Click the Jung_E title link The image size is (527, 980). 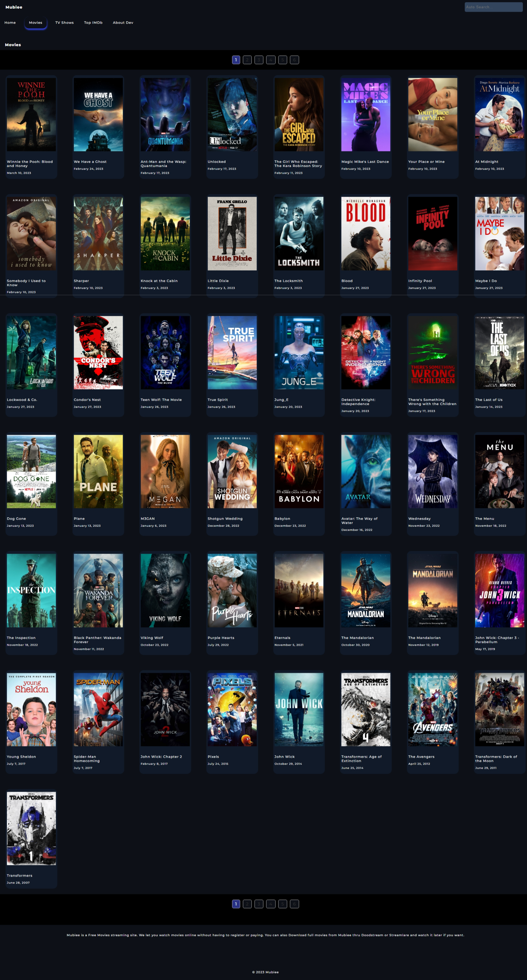[281, 400]
